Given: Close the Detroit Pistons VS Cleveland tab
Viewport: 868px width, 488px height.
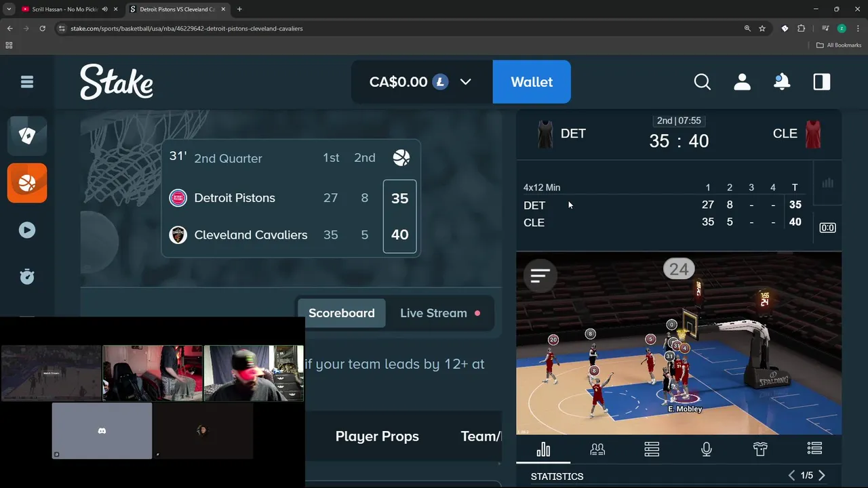Looking at the screenshot, I should coord(223,9).
